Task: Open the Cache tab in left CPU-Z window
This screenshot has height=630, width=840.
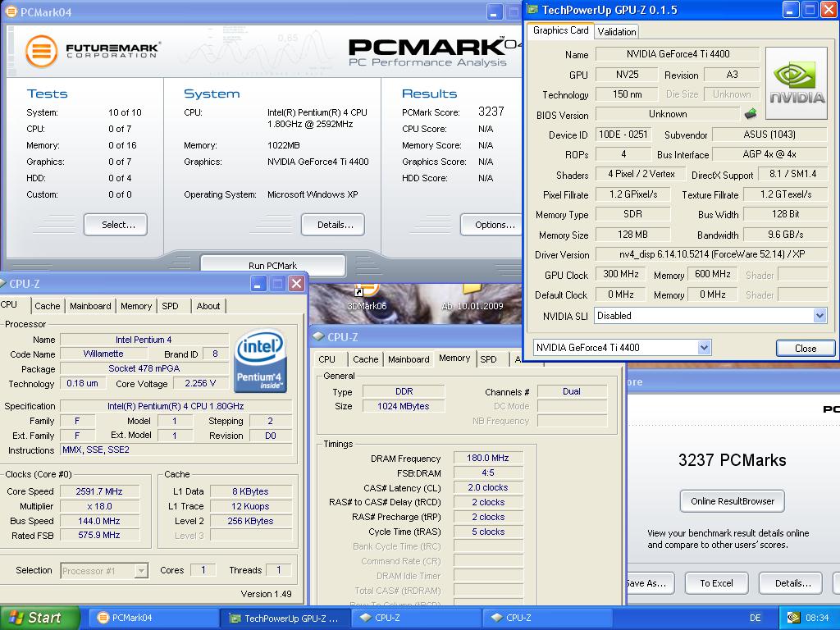Action: tap(47, 306)
